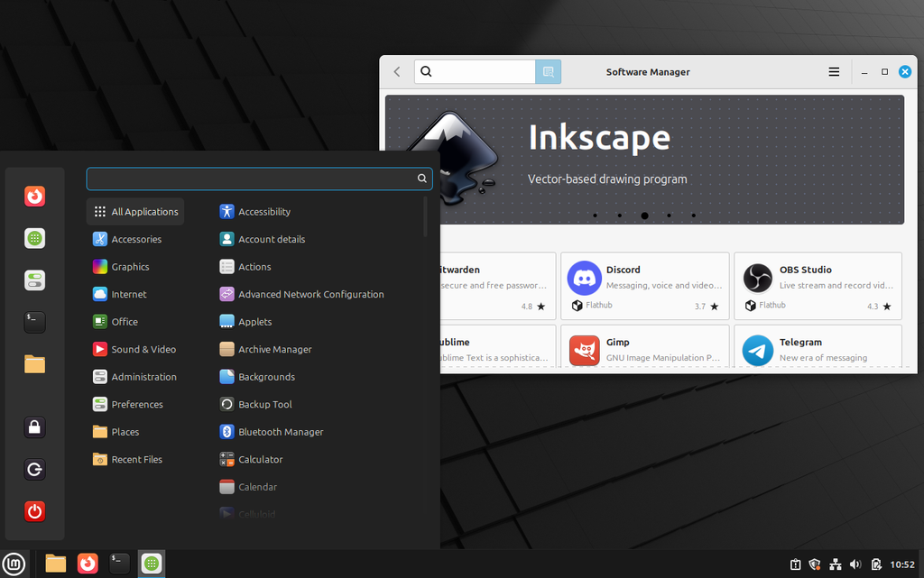Open Firefox from menu favorites sidebar
This screenshot has width=924, height=578.
click(x=35, y=196)
